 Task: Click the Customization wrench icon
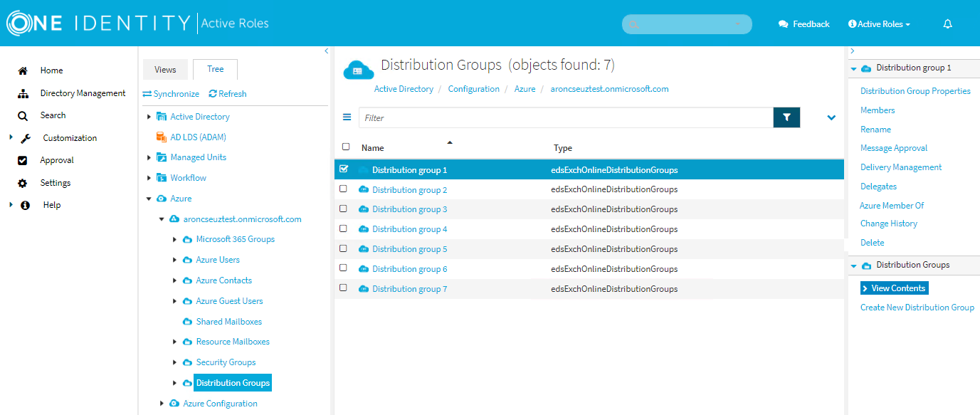coord(26,138)
